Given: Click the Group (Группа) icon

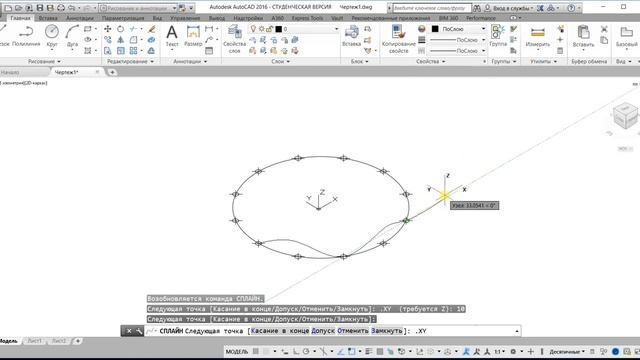Looking at the screenshot, I should click(x=498, y=36).
